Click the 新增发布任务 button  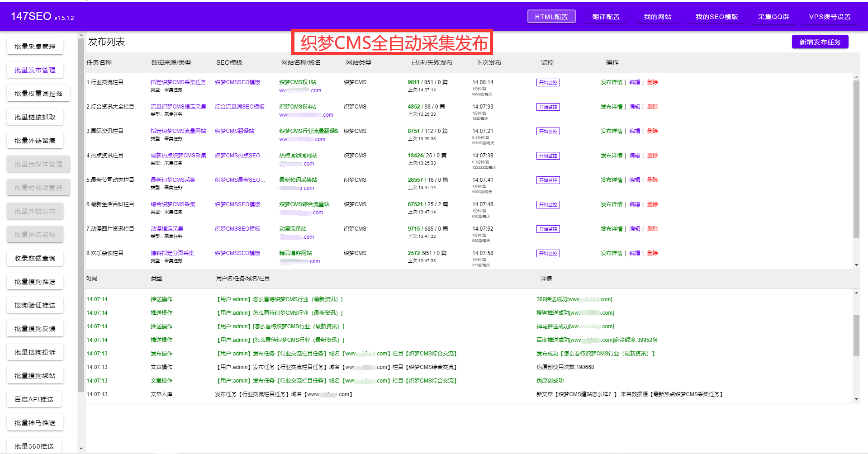tap(820, 42)
